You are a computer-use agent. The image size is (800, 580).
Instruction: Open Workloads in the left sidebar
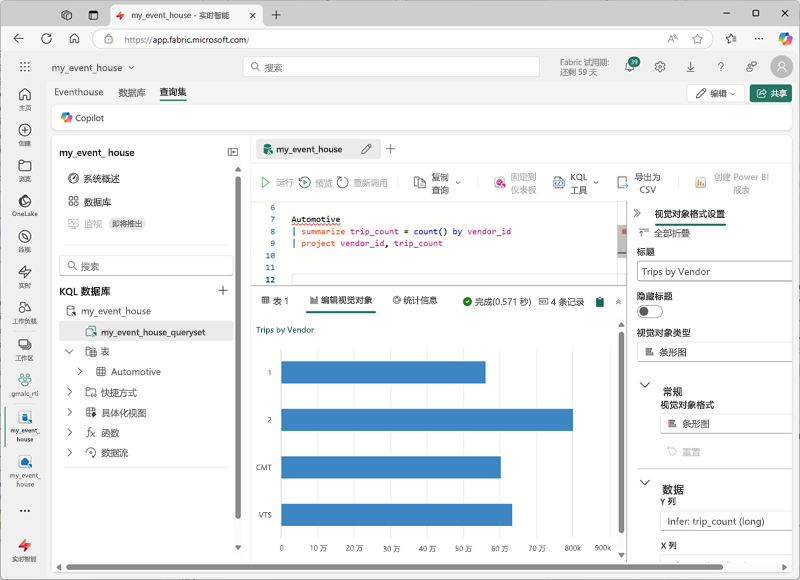point(24,312)
